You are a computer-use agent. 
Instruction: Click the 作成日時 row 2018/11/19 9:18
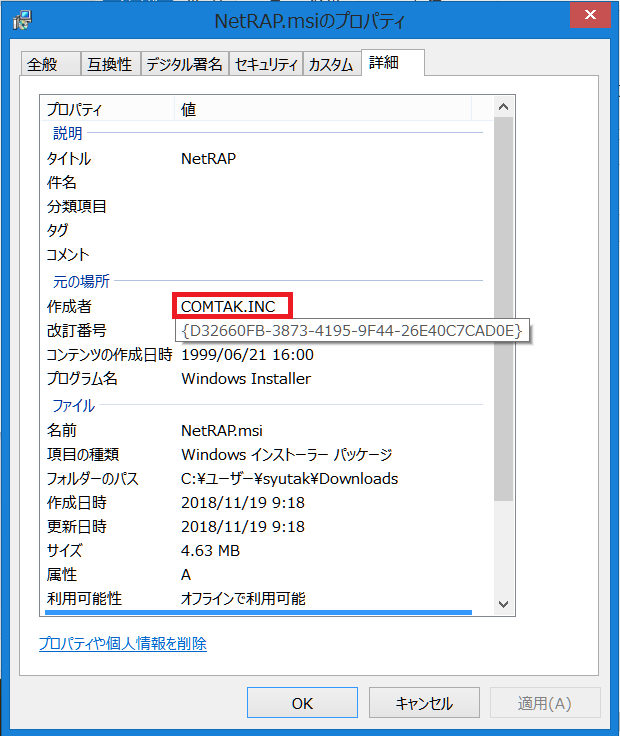[267, 503]
